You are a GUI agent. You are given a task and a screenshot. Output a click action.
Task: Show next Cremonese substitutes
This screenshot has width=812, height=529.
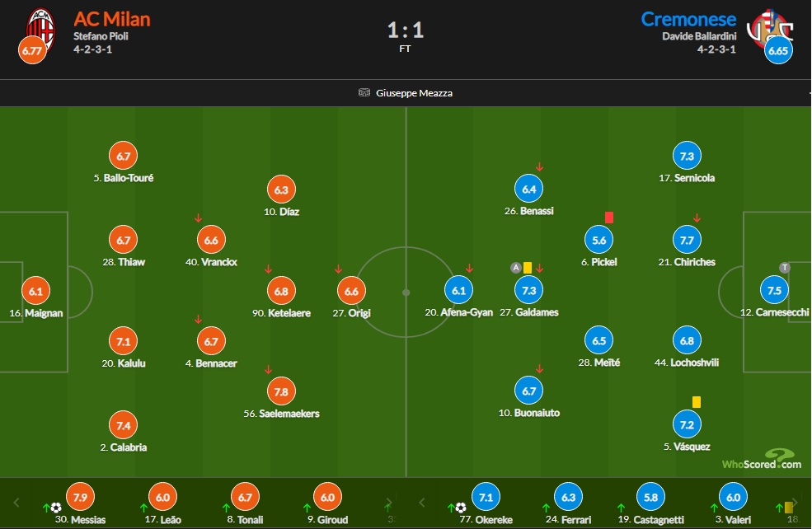coord(795,502)
